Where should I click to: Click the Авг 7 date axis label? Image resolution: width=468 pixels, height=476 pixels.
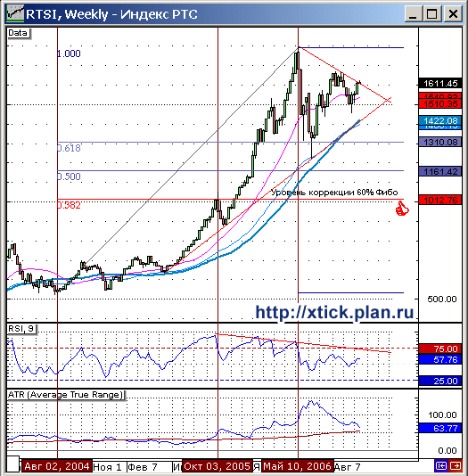(x=348, y=467)
